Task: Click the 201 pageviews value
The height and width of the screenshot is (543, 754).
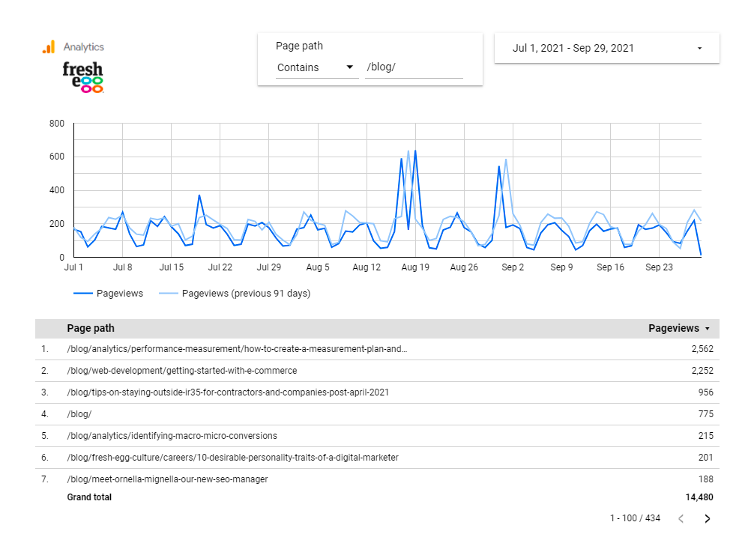Action: tap(706, 457)
